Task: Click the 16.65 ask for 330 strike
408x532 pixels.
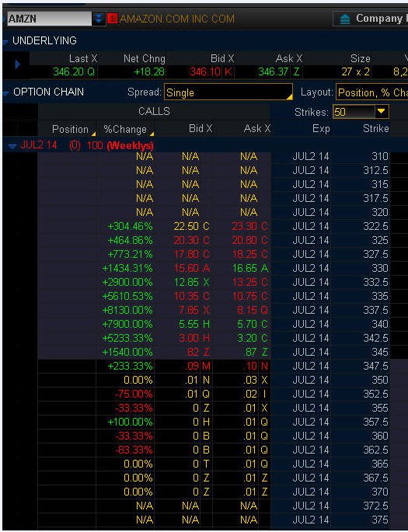Action: click(244, 269)
